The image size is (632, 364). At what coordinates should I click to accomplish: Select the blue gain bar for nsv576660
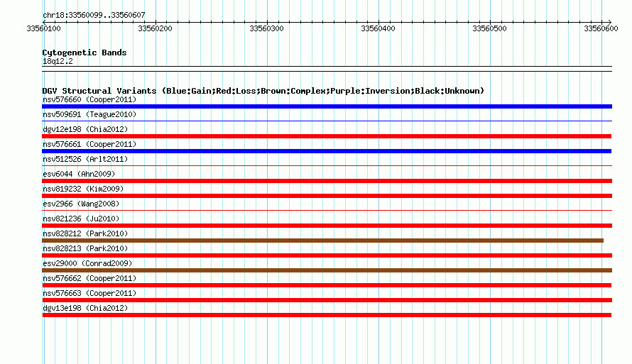coord(327,106)
